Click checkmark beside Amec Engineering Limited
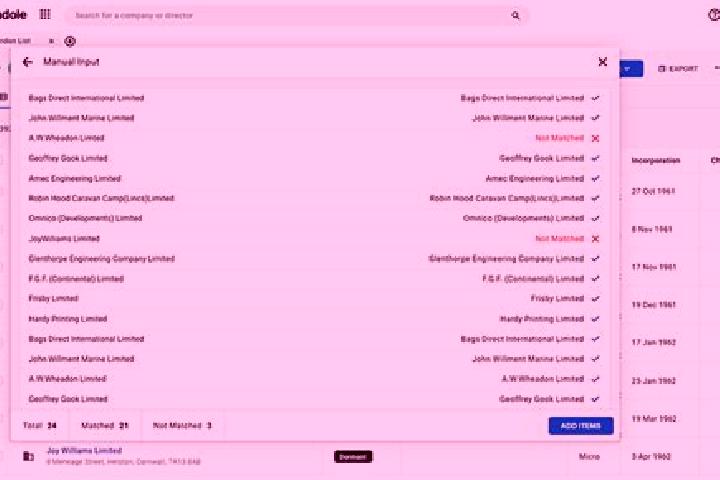The height and width of the screenshot is (480, 720). click(x=596, y=179)
